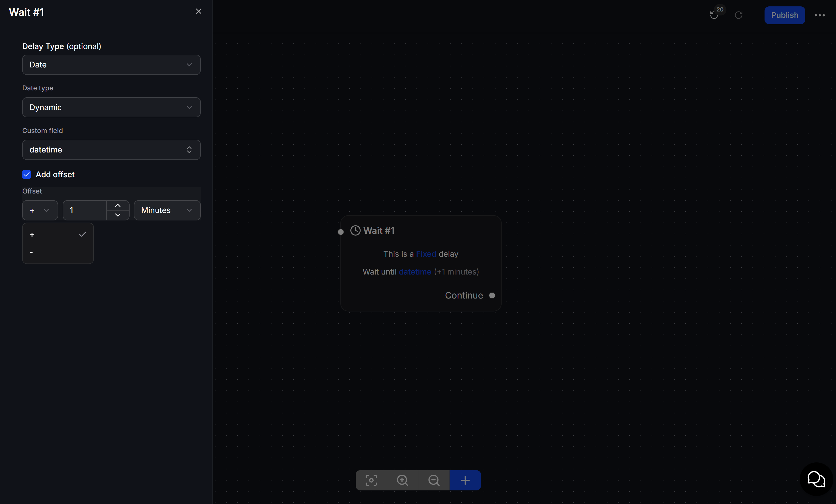Image resolution: width=836 pixels, height=504 pixels.
Task: Open the Minutes unit dropdown
Action: pos(167,210)
